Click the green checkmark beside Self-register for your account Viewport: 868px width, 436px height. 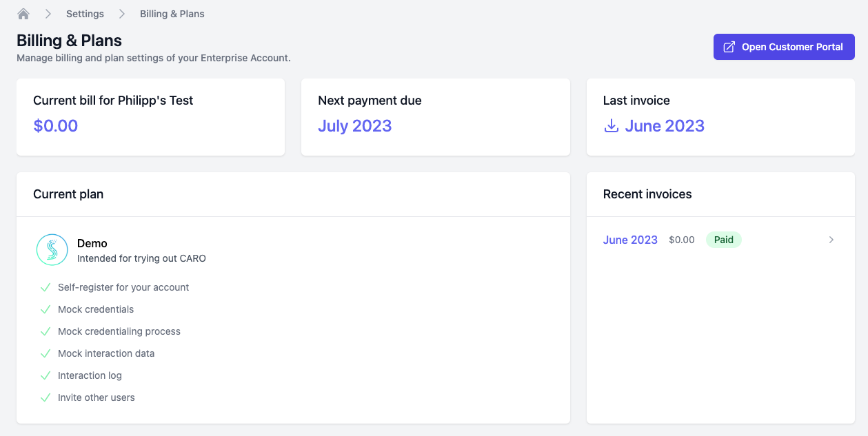(x=46, y=287)
